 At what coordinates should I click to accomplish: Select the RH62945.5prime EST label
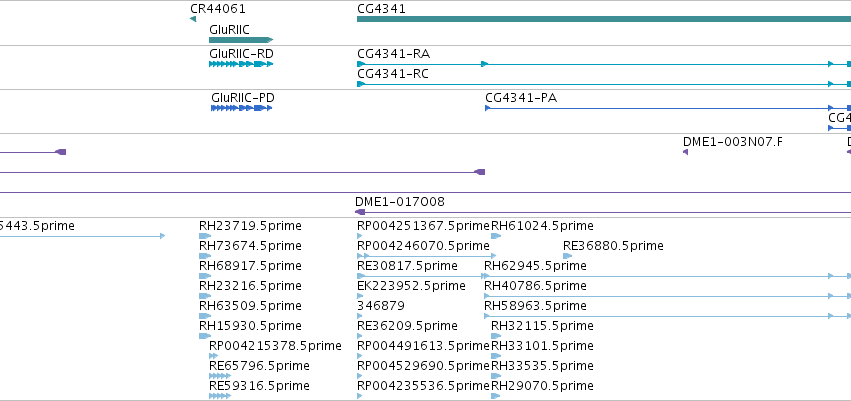point(535,266)
